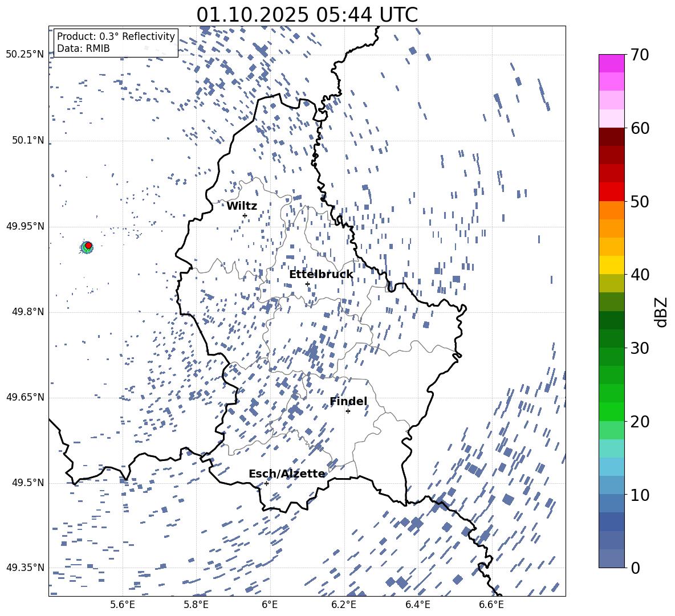The width and height of the screenshot is (675, 616).
Task: Click the red radar site marker
Action: point(88,246)
